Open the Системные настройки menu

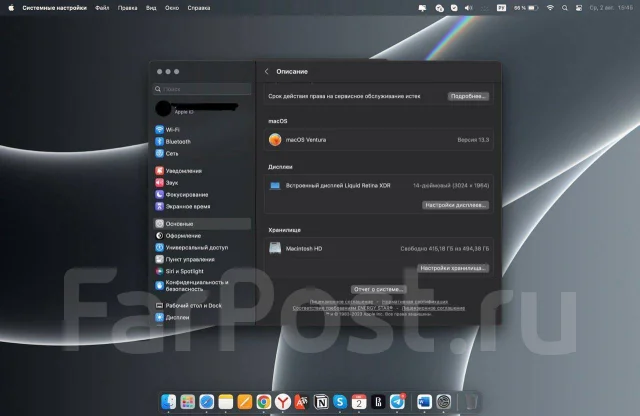coord(54,8)
